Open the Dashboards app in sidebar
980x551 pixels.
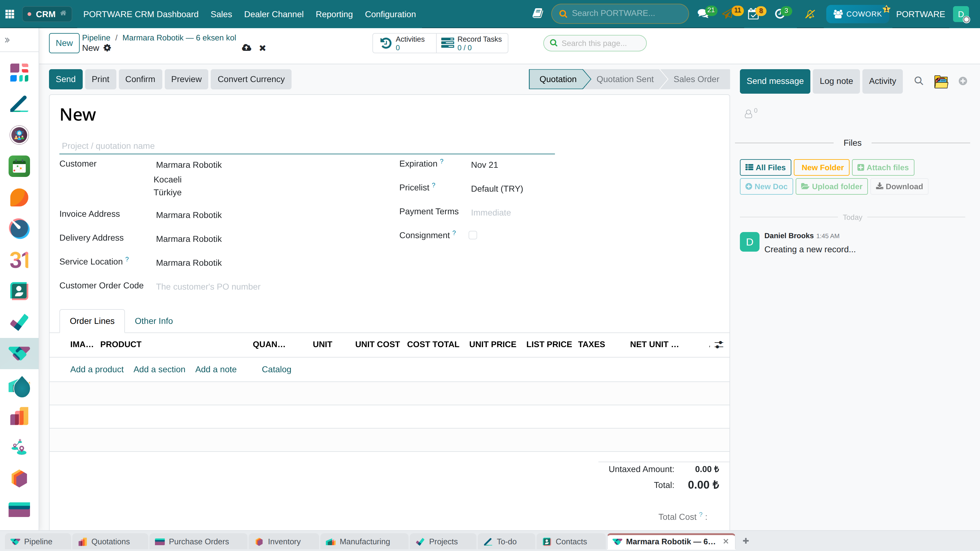pyautogui.click(x=19, y=73)
